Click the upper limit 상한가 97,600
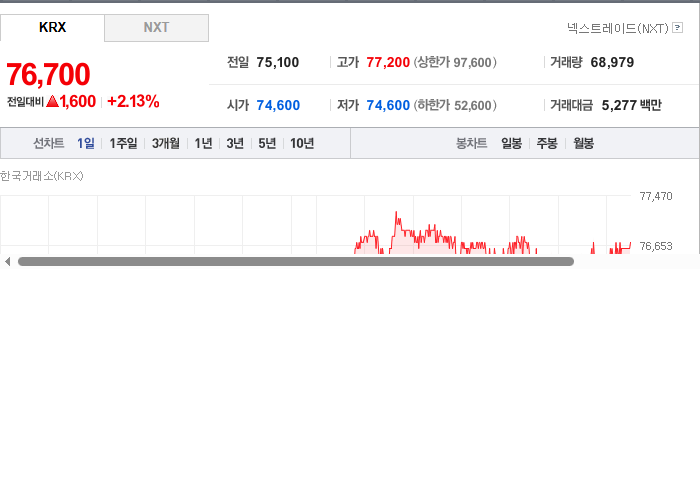The height and width of the screenshot is (490, 700). point(455,62)
